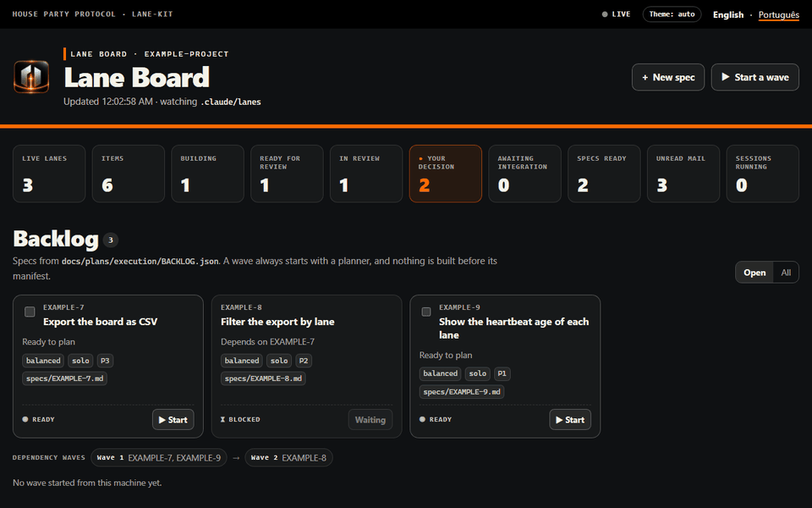Click the P2 priority tag on EXAMPLE-8
The image size is (812, 508).
pos(304,361)
